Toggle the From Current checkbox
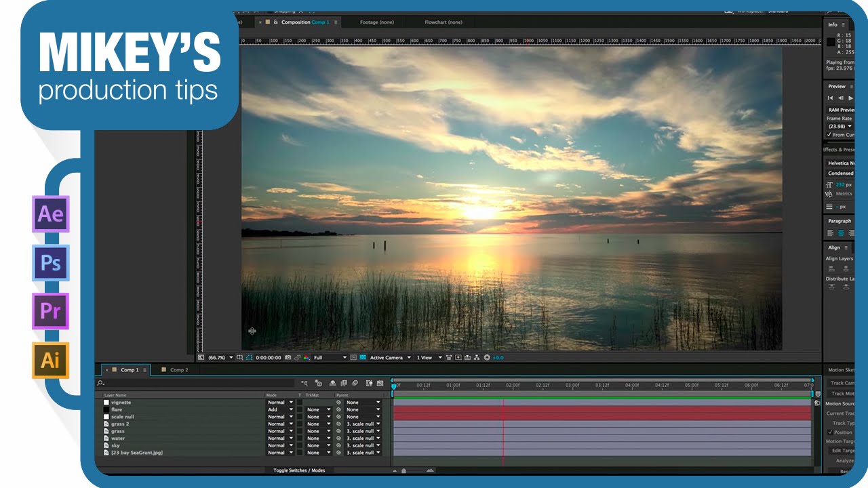This screenshot has width=868, height=488. tap(829, 134)
